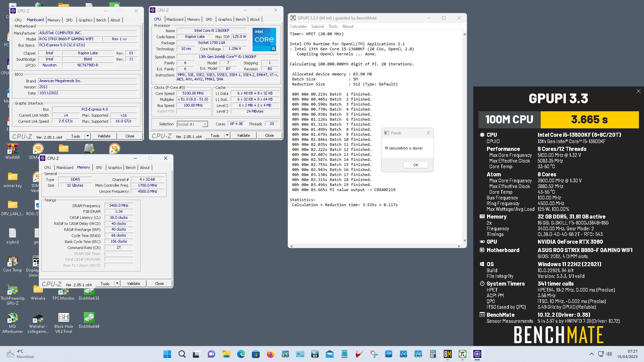This screenshot has height=362, width=644.
Task: Open DRV_LAN folder on desktop
Action: click(x=12, y=207)
